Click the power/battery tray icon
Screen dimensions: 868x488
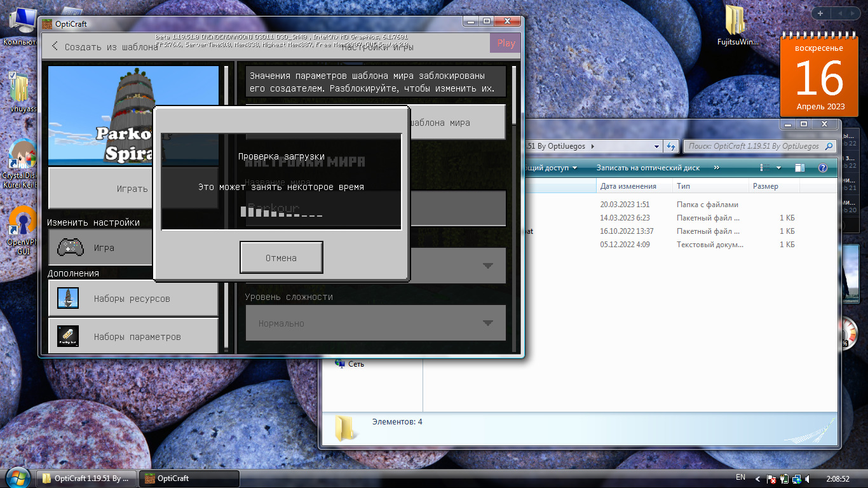(x=784, y=478)
